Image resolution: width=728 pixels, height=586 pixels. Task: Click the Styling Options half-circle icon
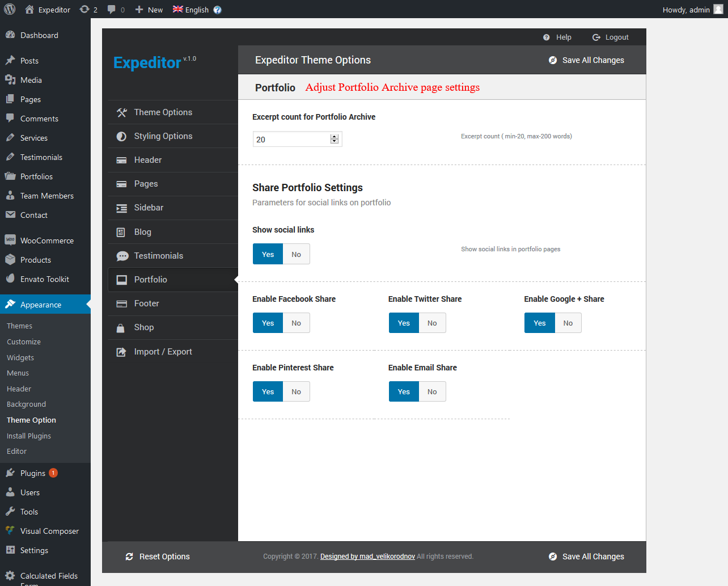[x=121, y=136]
